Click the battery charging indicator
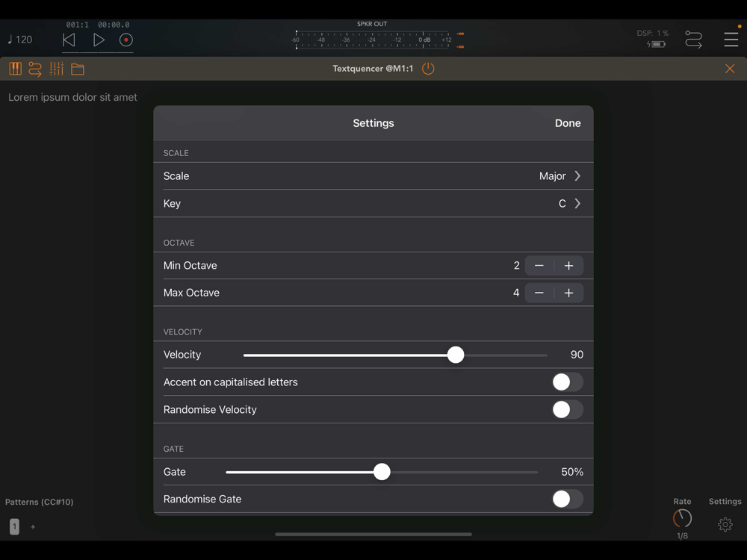The width and height of the screenshot is (747, 560). [x=657, y=44]
